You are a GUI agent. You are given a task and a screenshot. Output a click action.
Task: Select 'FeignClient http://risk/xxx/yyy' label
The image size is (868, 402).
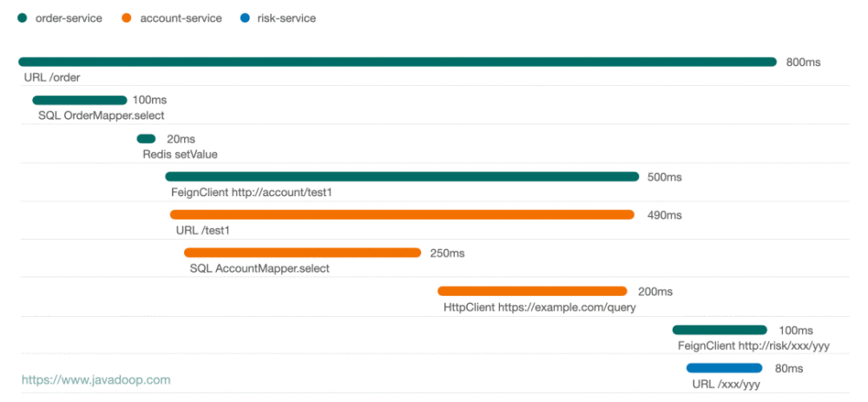click(x=754, y=346)
